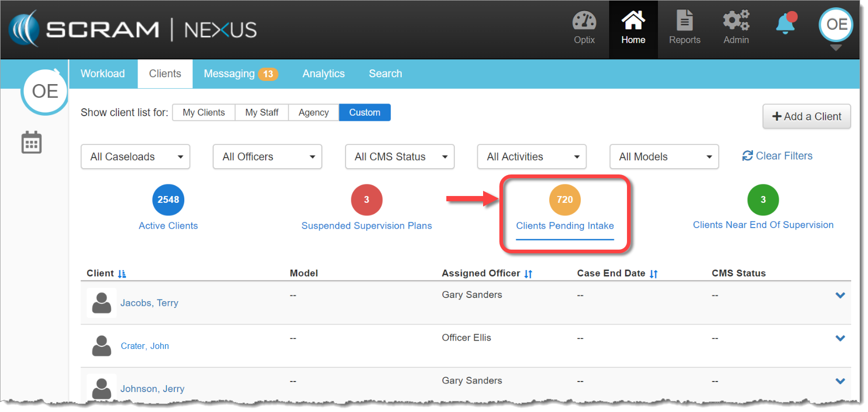Expand Jacobs, Terry row chevron
The width and height of the screenshot is (868, 412).
pos(840,295)
